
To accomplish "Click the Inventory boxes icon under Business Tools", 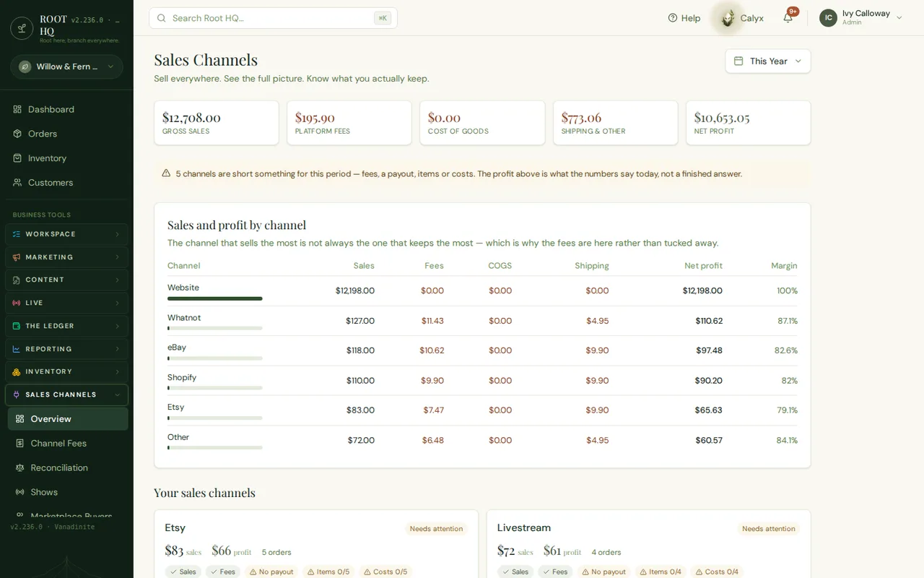I will click(17, 371).
